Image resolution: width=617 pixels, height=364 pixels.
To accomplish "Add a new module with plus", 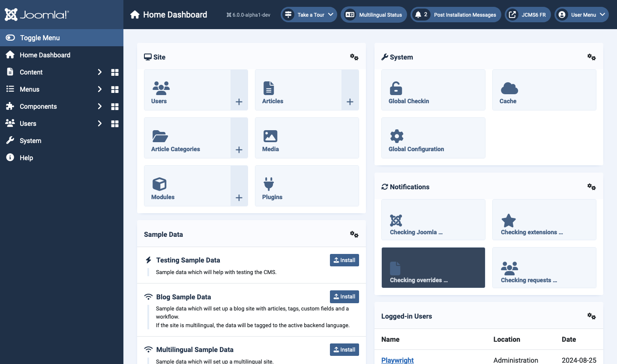I will click(239, 186).
